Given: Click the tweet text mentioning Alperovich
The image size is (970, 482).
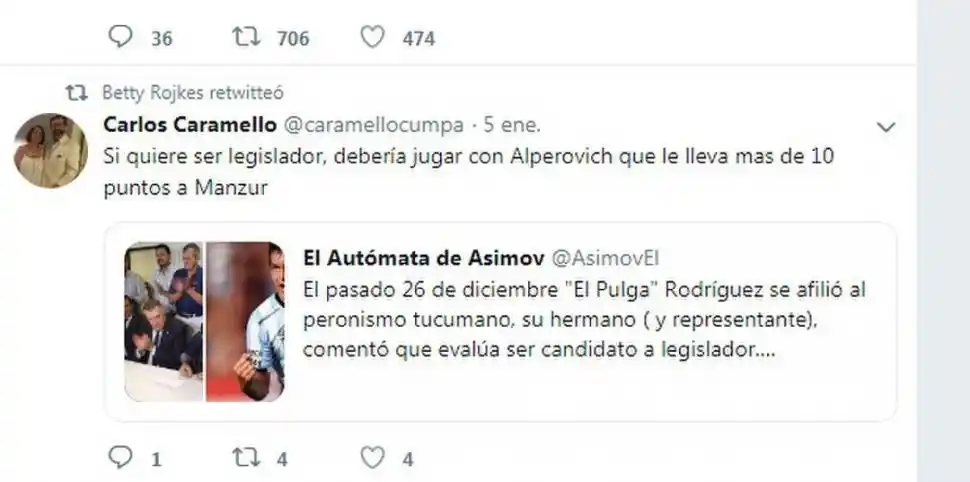Looking at the screenshot, I should (x=469, y=171).
